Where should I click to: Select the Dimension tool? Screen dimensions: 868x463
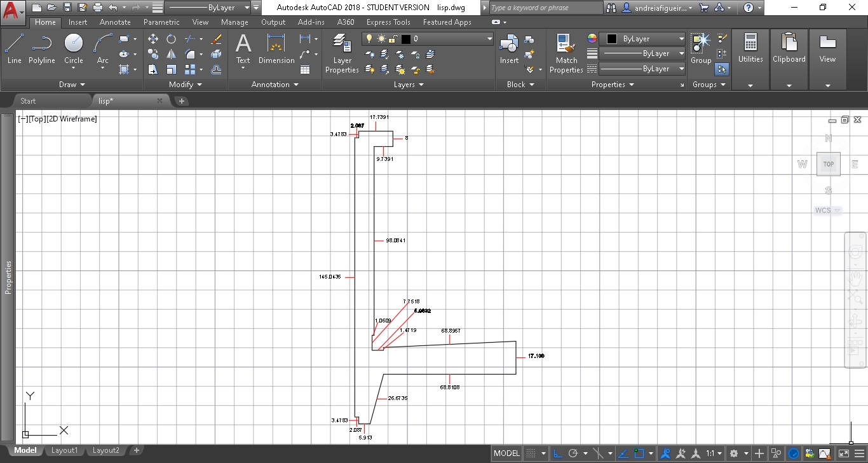tap(276, 49)
